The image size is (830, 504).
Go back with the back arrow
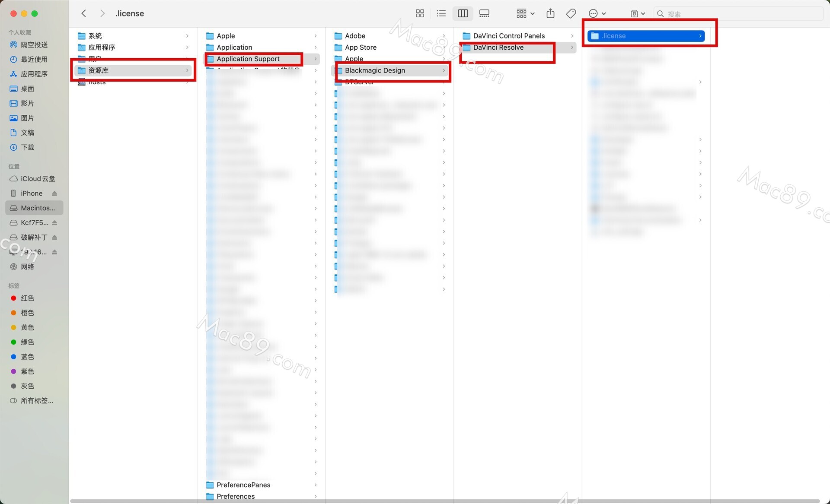[x=84, y=13]
